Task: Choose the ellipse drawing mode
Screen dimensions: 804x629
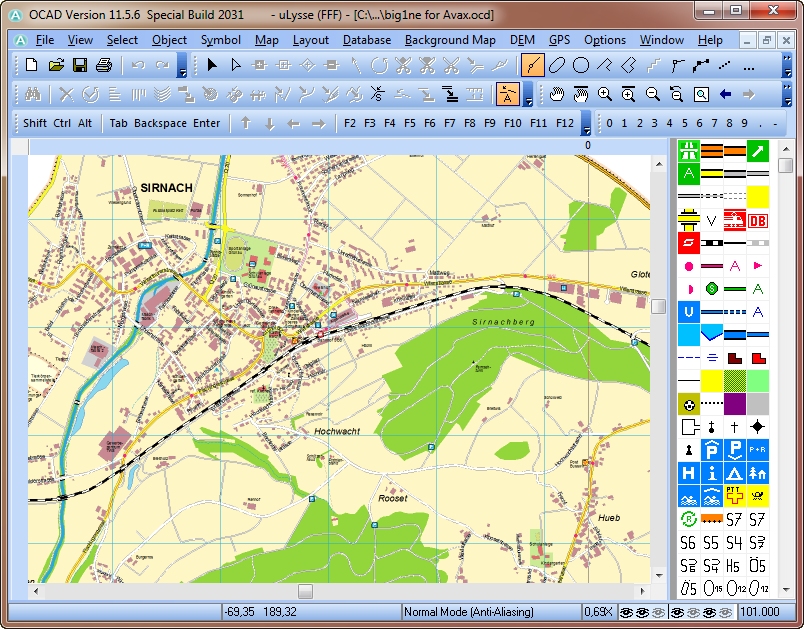Action: (557, 66)
